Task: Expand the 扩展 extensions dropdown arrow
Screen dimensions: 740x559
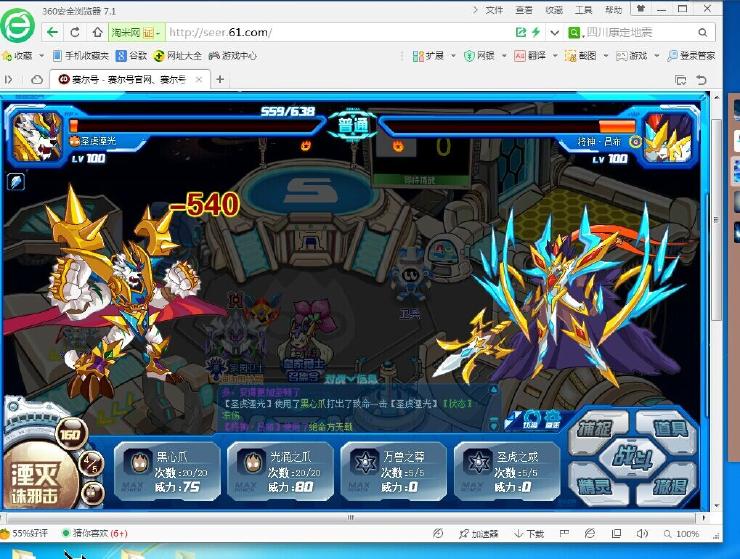Action: tap(454, 56)
